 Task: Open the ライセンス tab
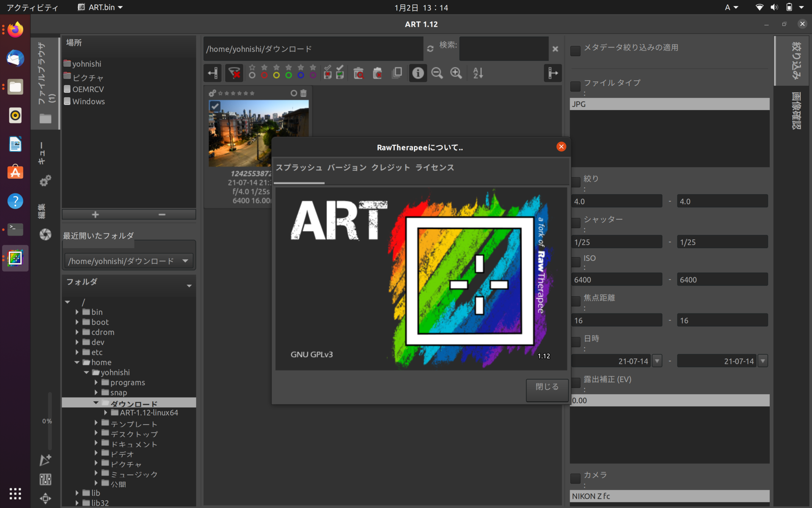tap(434, 168)
